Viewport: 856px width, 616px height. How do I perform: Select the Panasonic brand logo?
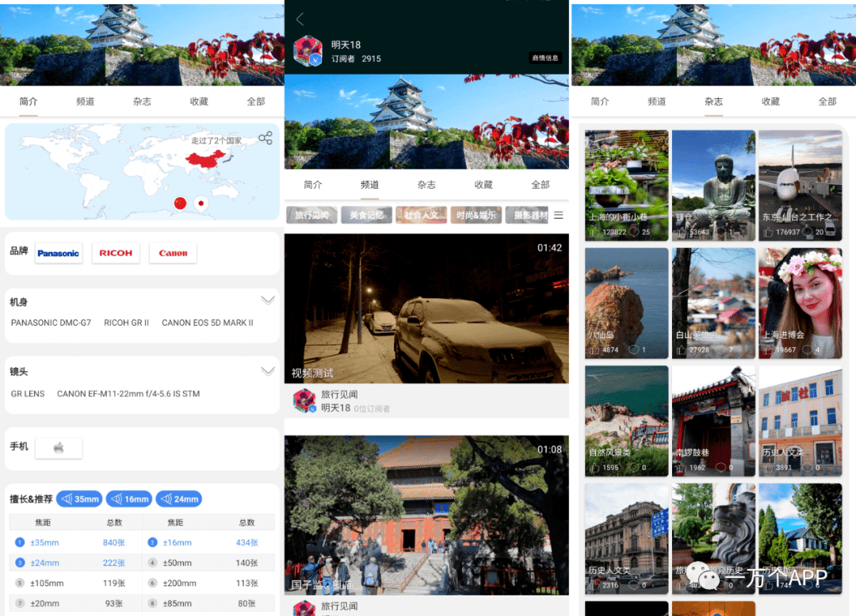(x=59, y=253)
